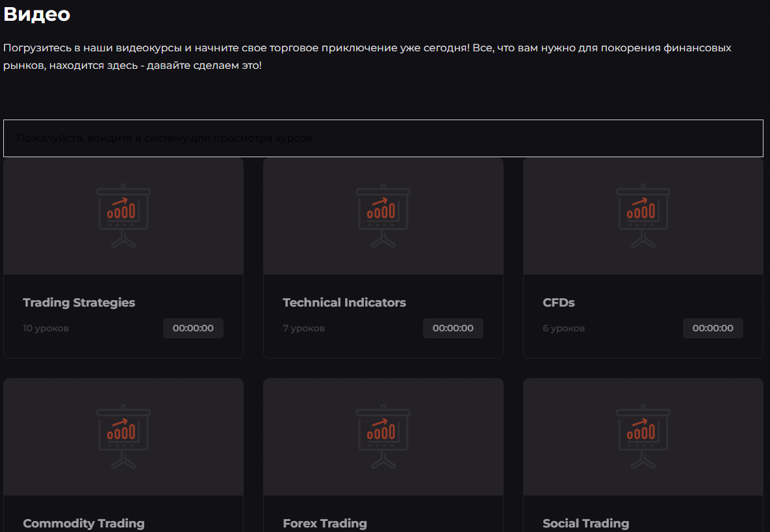Image resolution: width=770 pixels, height=532 pixels.
Task: Click the CFDs course presentation chart icon
Action: [643, 216]
